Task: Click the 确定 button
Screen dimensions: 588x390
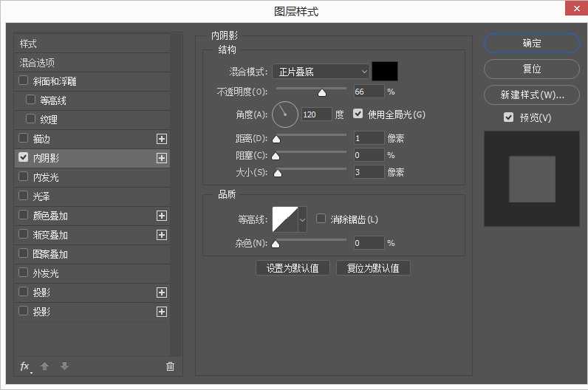Action: [x=531, y=44]
